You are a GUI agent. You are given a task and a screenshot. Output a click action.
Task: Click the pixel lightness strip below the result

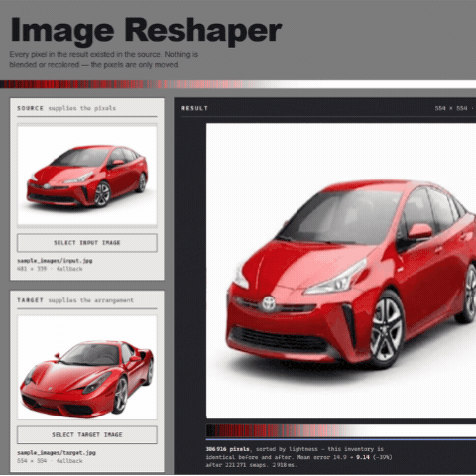pyautogui.click(x=341, y=430)
